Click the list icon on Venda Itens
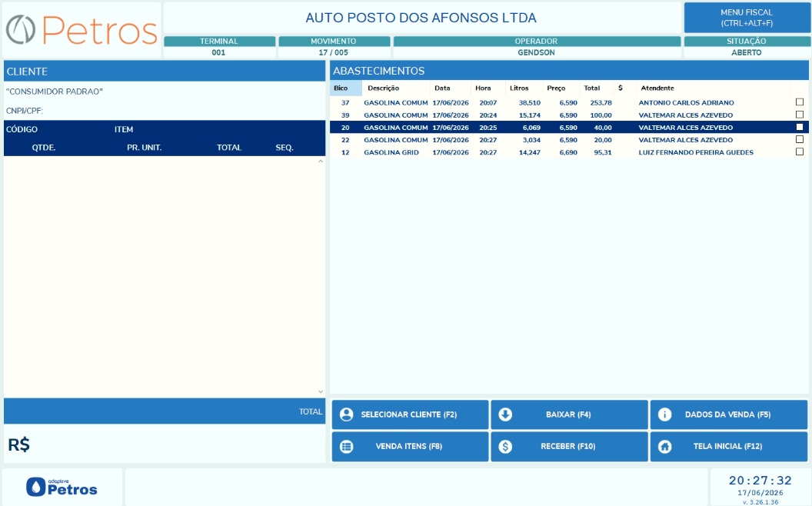This screenshot has height=506, width=812. tap(347, 447)
